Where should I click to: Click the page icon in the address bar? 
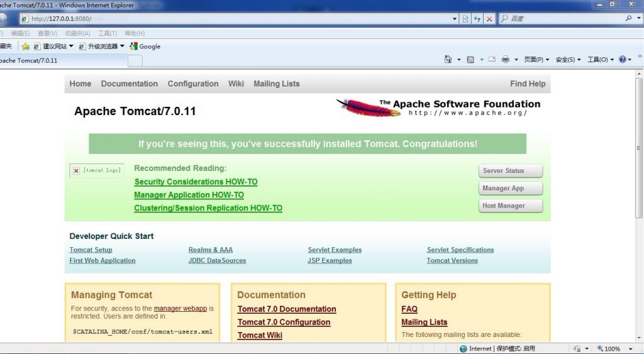coord(25,18)
